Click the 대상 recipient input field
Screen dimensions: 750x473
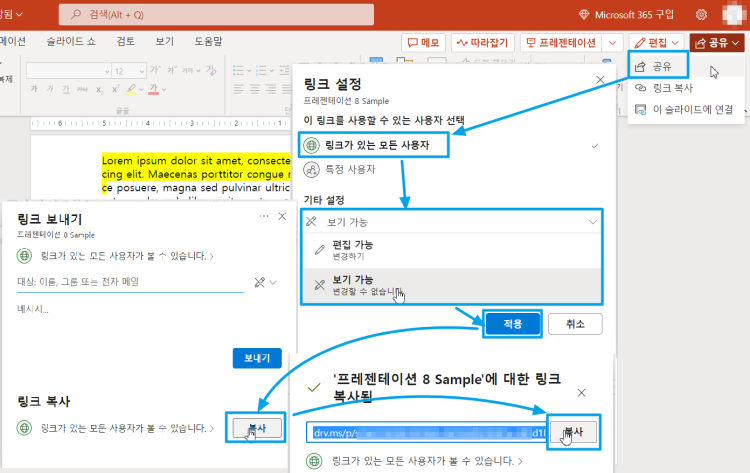click(130, 282)
